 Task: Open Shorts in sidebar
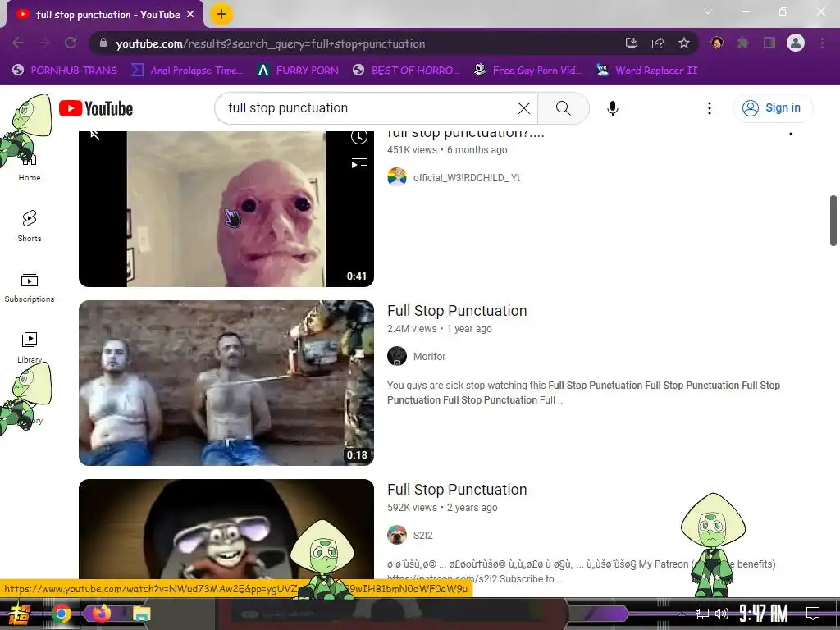point(30,226)
